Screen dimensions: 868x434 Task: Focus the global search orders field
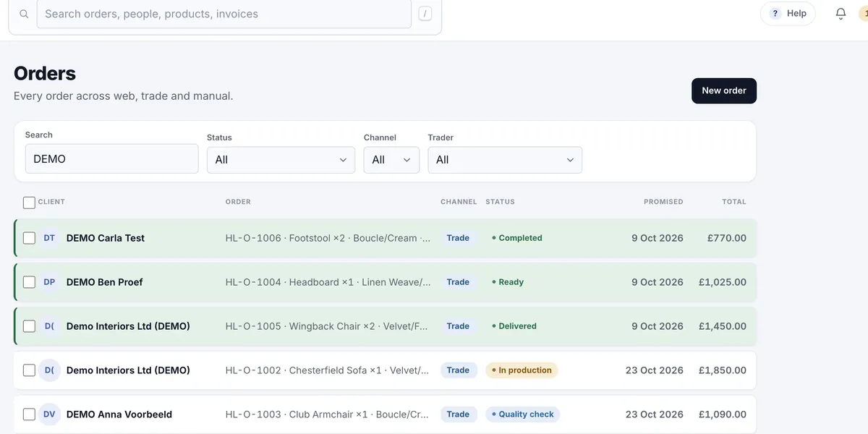tap(224, 14)
